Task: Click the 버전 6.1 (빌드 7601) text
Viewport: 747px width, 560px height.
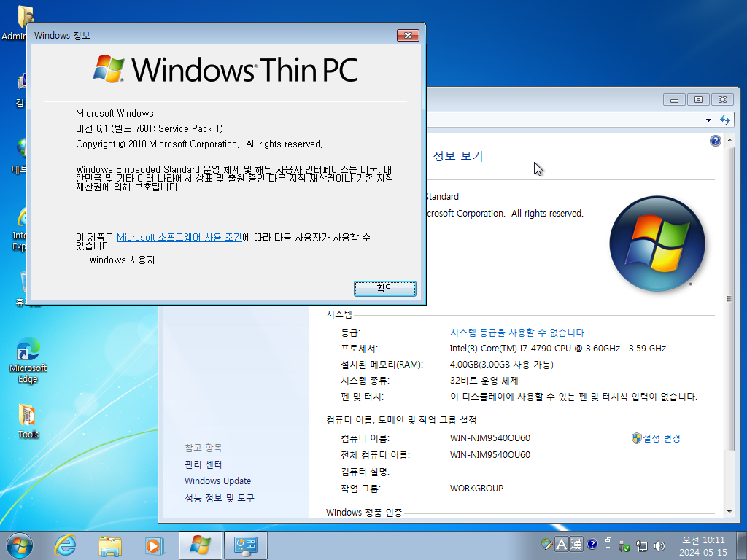Action: (x=150, y=128)
